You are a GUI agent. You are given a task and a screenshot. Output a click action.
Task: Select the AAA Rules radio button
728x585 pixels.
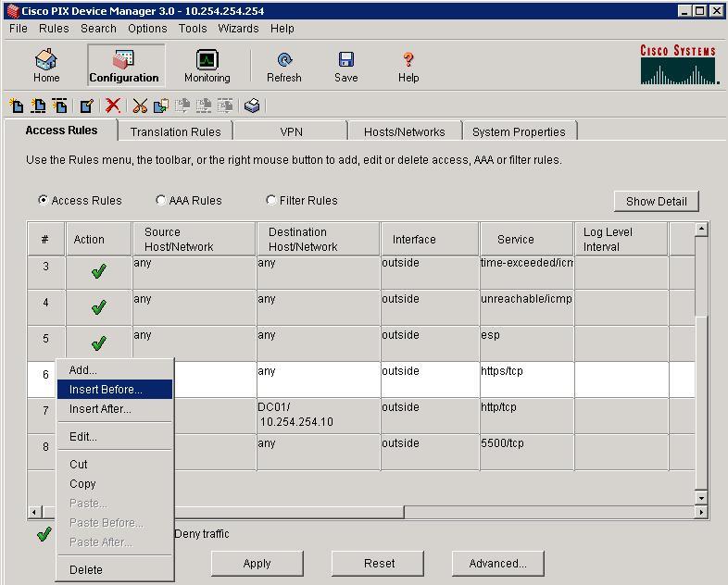pos(160,200)
